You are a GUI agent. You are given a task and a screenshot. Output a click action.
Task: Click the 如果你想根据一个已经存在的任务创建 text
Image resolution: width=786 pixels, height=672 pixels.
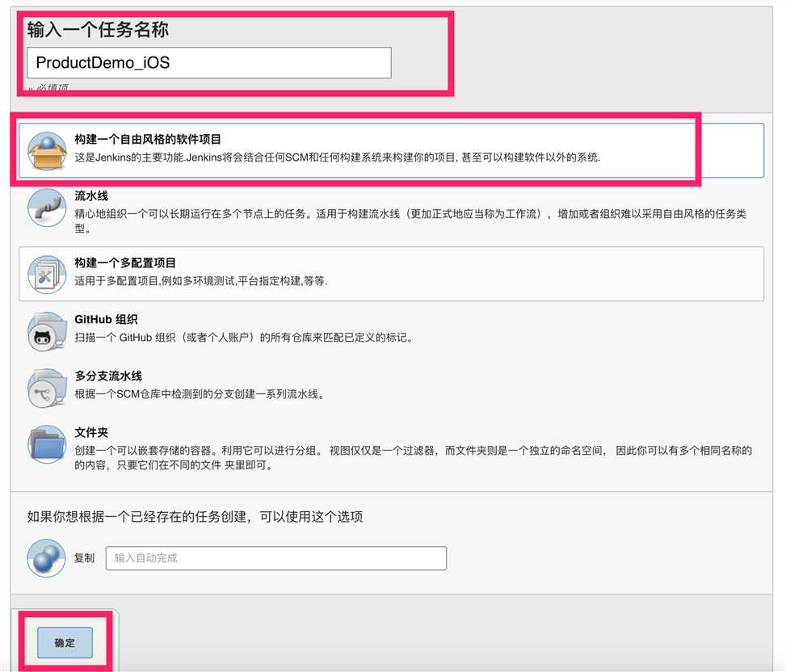pyautogui.click(x=195, y=517)
